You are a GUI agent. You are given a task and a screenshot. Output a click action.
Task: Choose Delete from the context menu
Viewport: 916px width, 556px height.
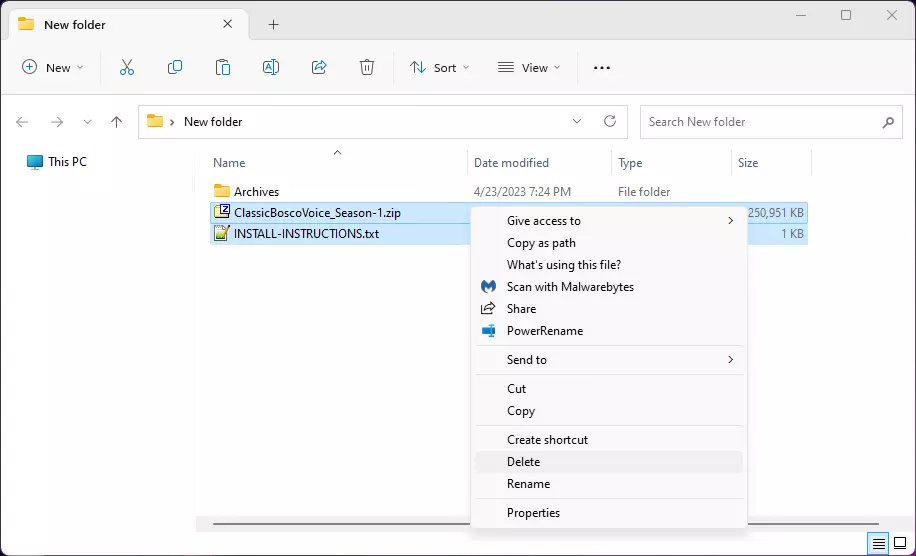tap(523, 462)
